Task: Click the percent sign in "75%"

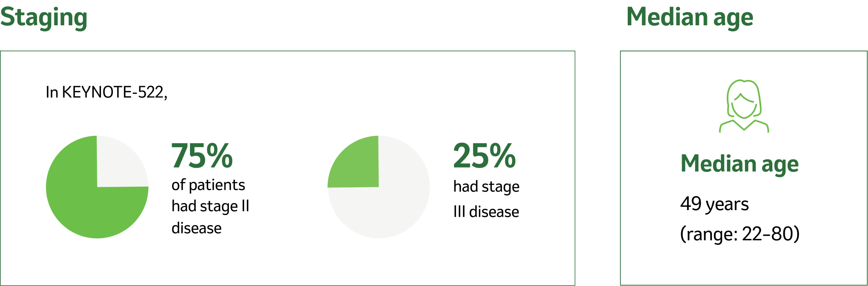Action: [x=219, y=155]
